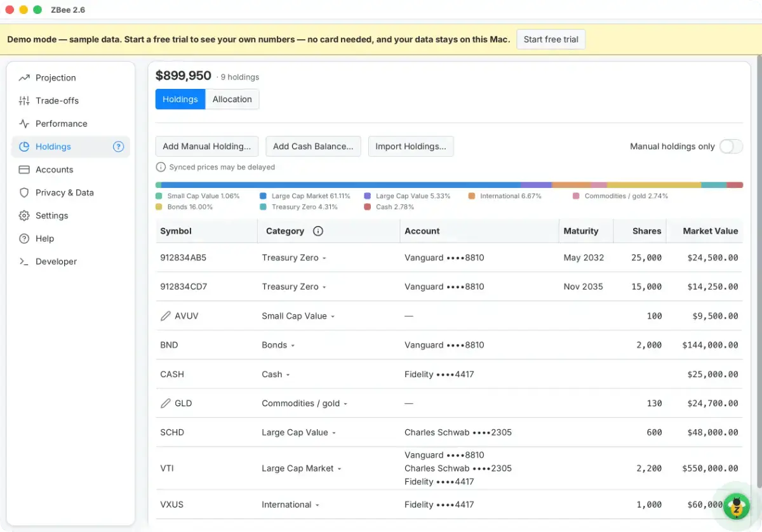Click the yellow Bonds allocation bar segment

[x=654, y=185]
